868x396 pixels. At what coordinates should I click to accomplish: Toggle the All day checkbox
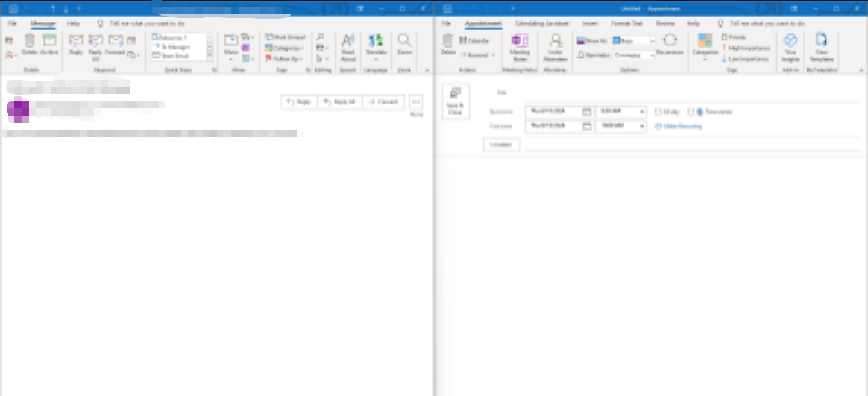(x=659, y=112)
